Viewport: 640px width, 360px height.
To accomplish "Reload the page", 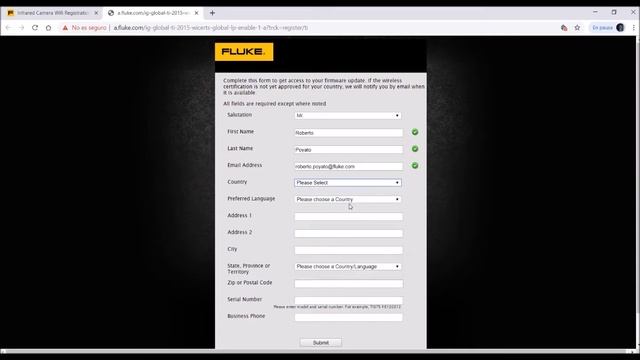I will 35,28.
